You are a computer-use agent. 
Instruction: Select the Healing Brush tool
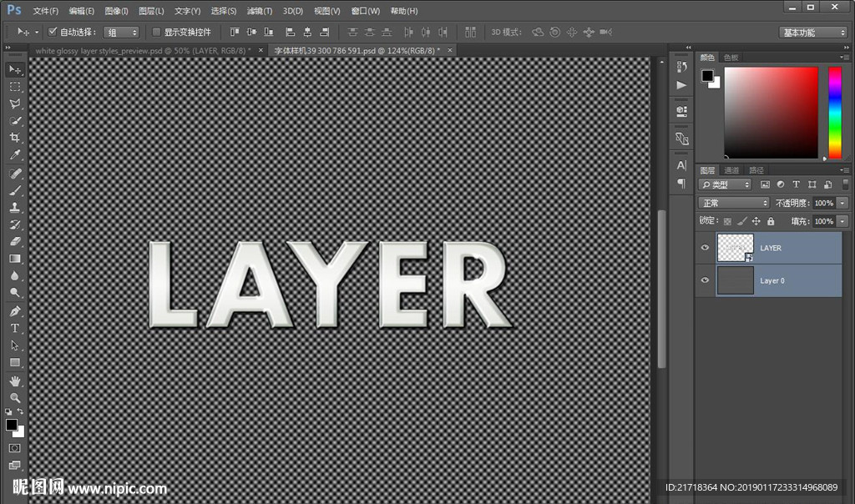[15, 174]
